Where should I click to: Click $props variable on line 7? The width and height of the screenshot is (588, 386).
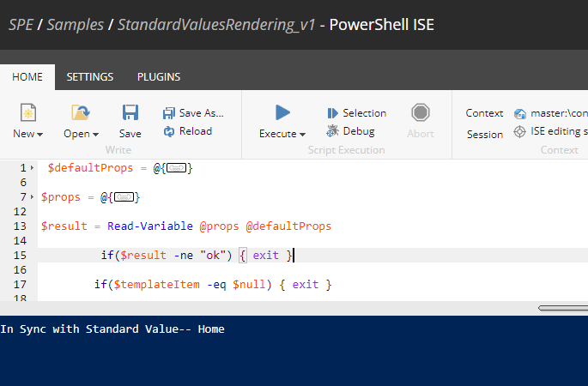click(x=61, y=197)
